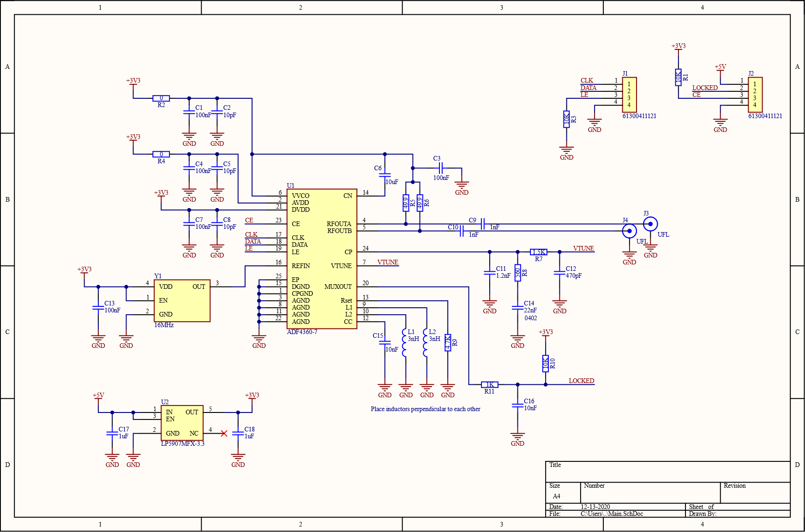Click the R9 4.7K resistor
The width and height of the screenshot is (805, 532).
pyautogui.click(x=448, y=343)
